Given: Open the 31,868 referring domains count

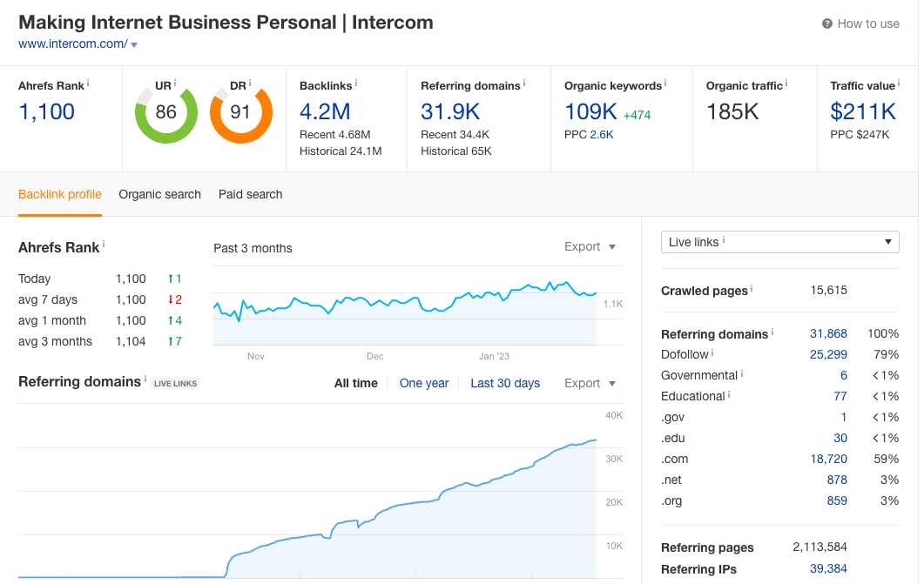Looking at the screenshot, I should pyautogui.click(x=828, y=334).
